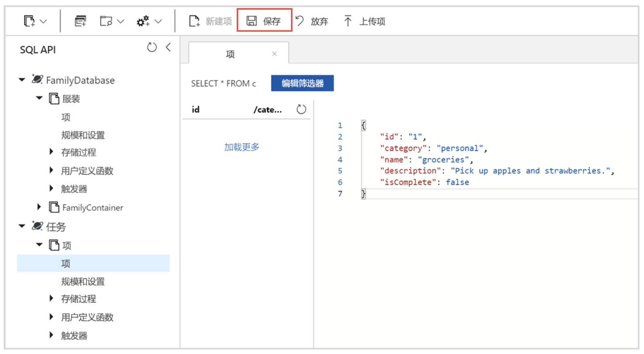Open the settings gear dropdown menu

coord(143,21)
